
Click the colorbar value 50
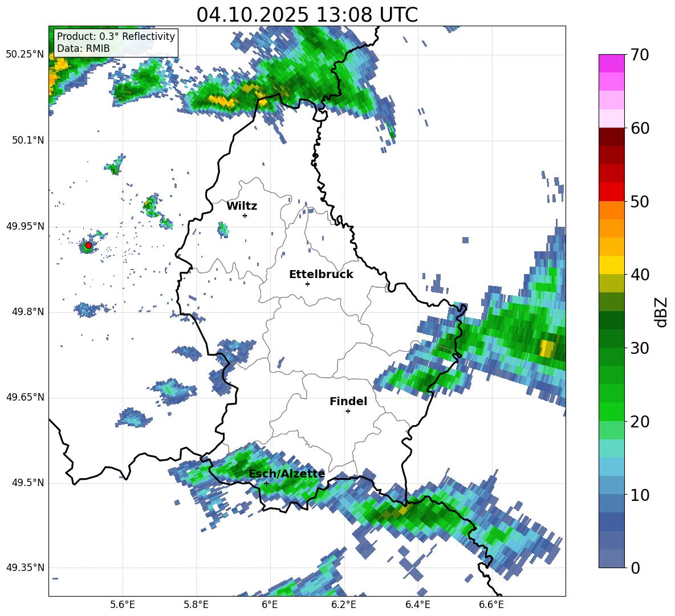[640, 201]
